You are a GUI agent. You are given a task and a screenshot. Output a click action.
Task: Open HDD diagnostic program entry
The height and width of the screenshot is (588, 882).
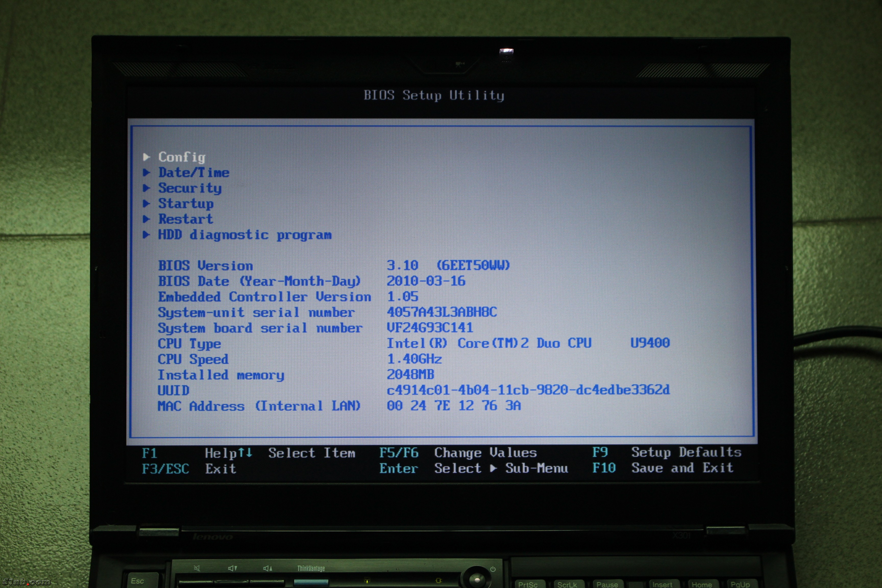coord(245,235)
